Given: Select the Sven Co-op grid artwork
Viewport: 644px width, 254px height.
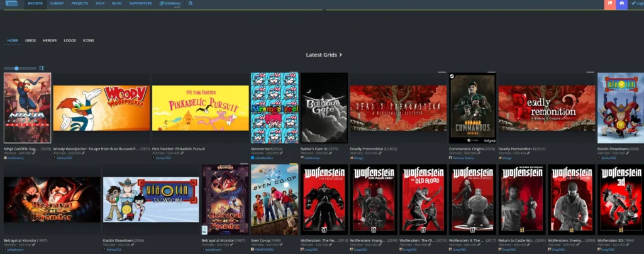Looking at the screenshot, I should pyautogui.click(x=274, y=199).
